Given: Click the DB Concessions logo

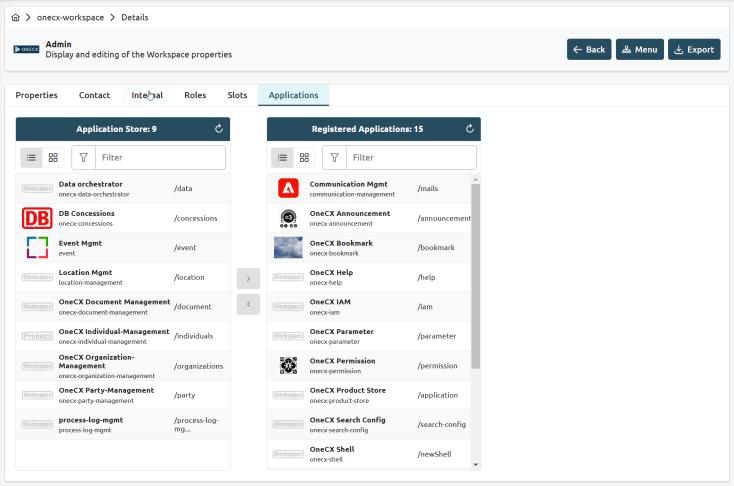Looking at the screenshot, I should 37,218.
